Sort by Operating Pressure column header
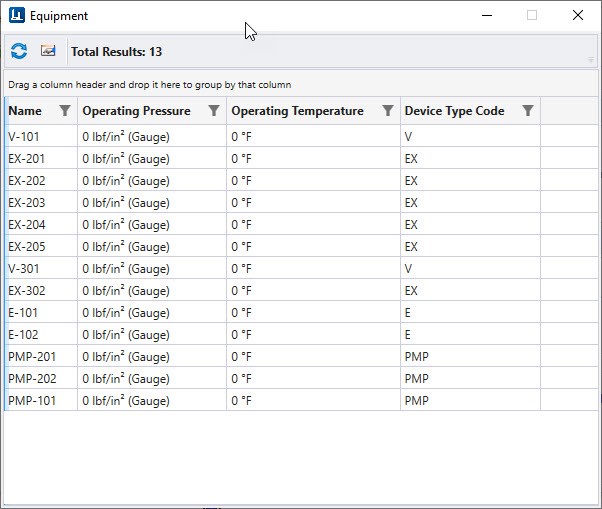Viewport: 602px width, 509px height. tap(136, 111)
